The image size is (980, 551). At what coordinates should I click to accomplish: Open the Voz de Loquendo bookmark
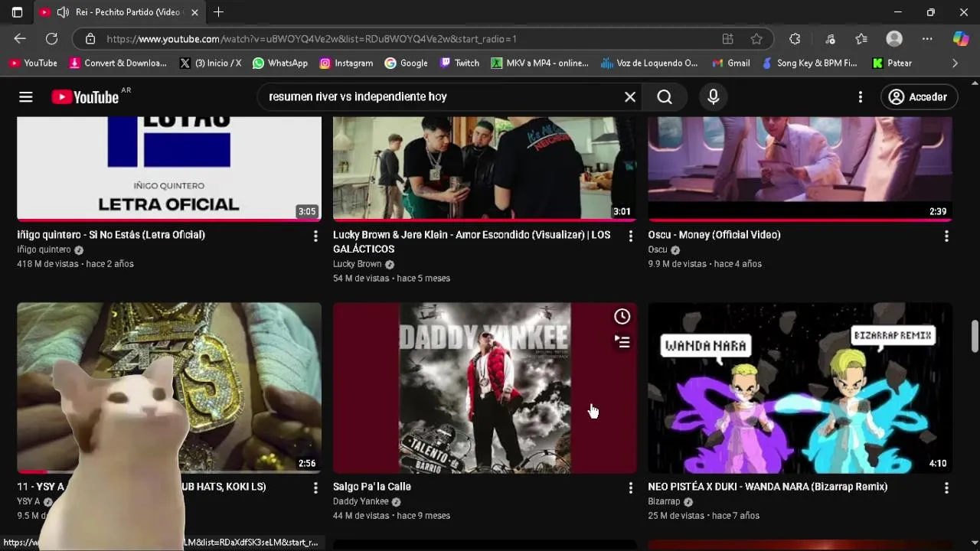click(649, 64)
